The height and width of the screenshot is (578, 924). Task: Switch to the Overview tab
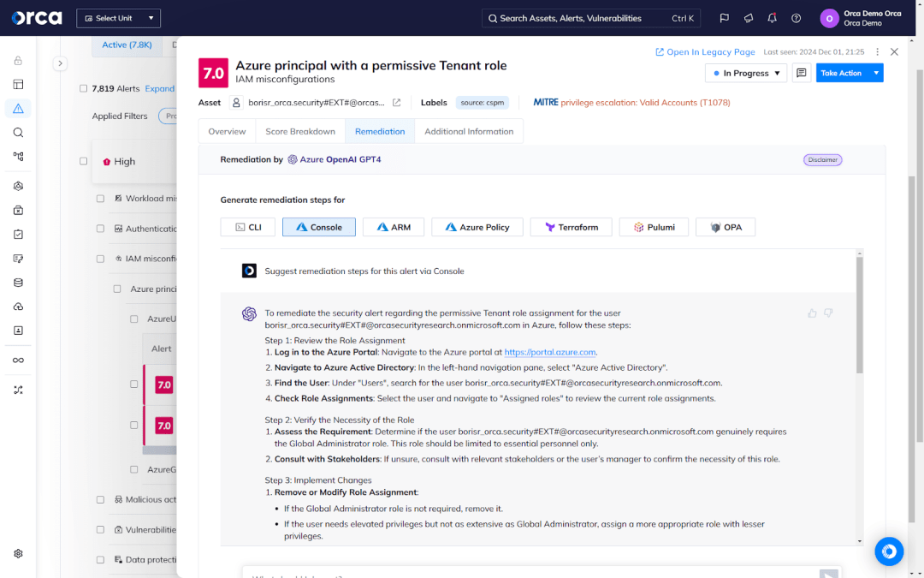(x=227, y=132)
